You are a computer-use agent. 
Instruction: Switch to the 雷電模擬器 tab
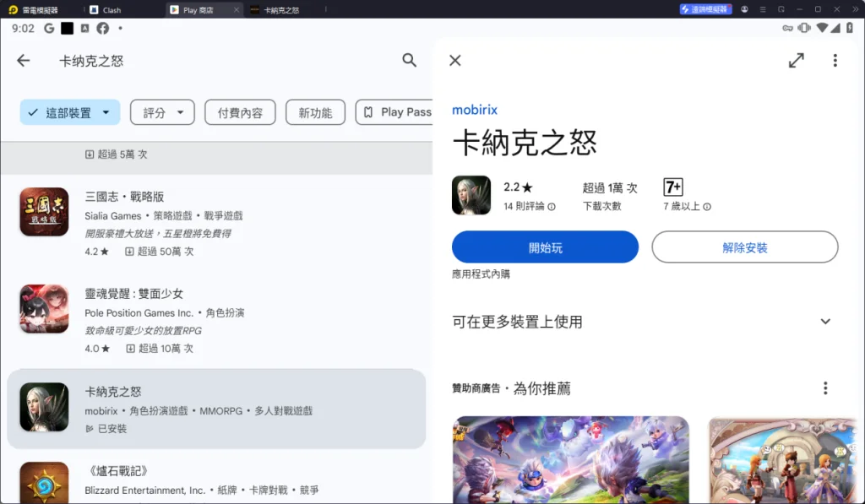(40, 10)
